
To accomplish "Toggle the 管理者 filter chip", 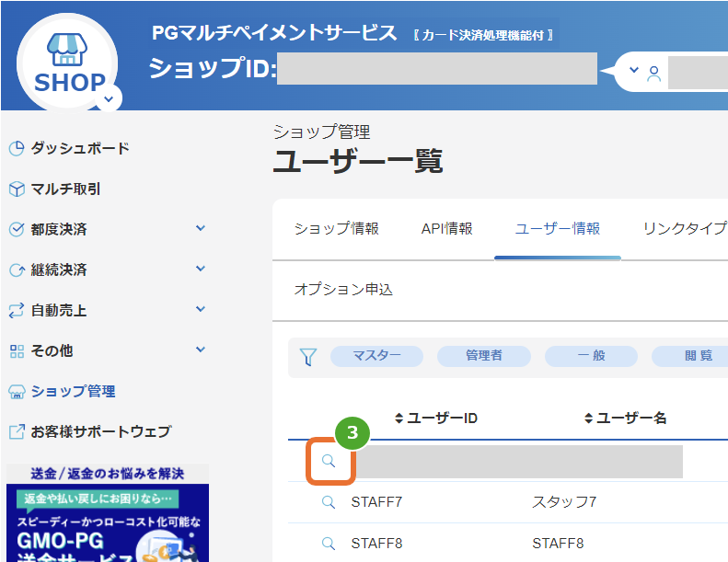I will 484,356.
